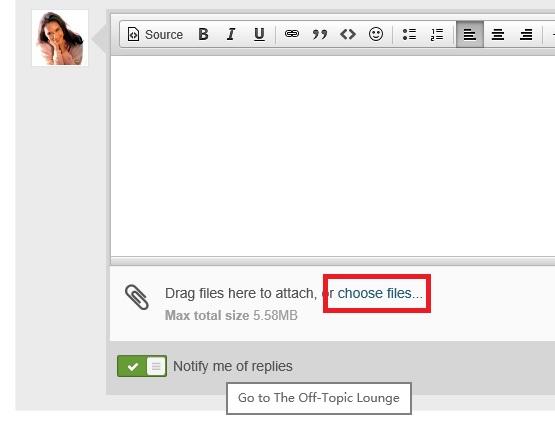The width and height of the screenshot is (555, 422).
Task: Open the 'choose files...' link
Action: click(380, 293)
